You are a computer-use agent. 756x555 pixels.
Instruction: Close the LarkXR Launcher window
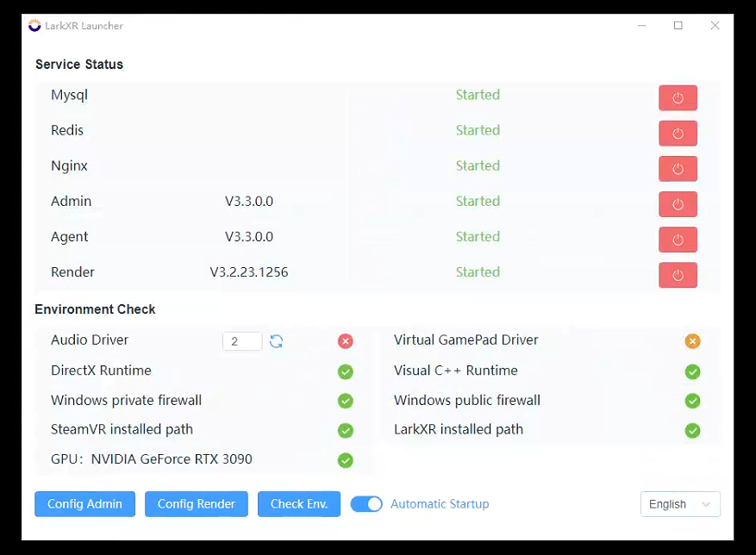click(x=715, y=26)
